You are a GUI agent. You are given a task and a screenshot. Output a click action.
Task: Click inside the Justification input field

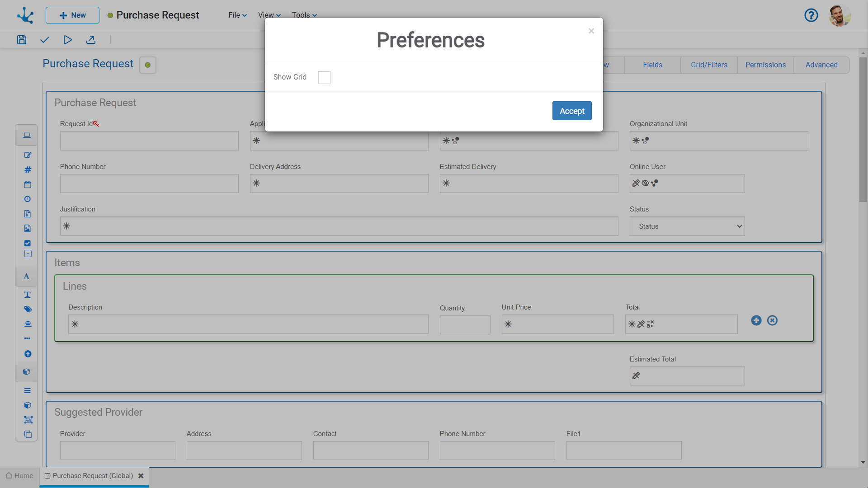(339, 226)
